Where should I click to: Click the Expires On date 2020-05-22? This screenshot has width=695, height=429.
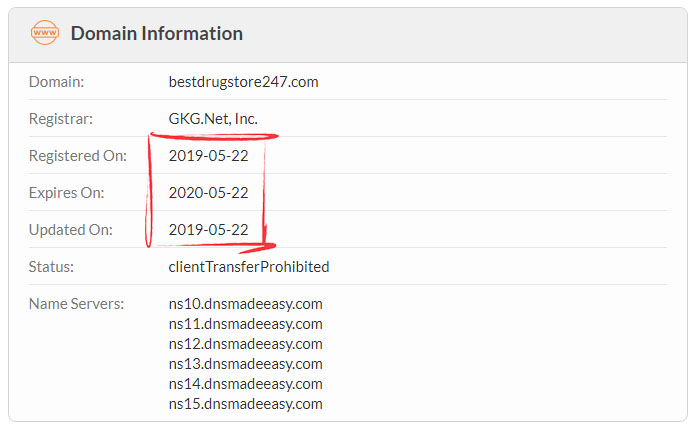[x=208, y=193]
